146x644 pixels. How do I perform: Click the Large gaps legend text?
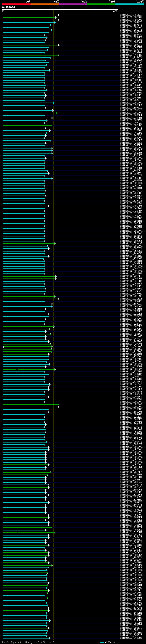[10, 642]
